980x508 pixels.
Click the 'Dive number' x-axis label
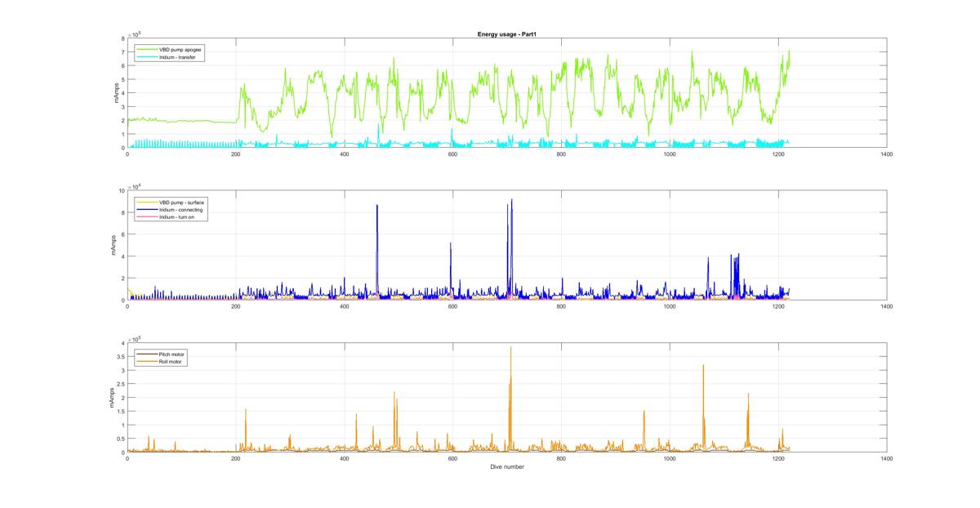coord(507,467)
